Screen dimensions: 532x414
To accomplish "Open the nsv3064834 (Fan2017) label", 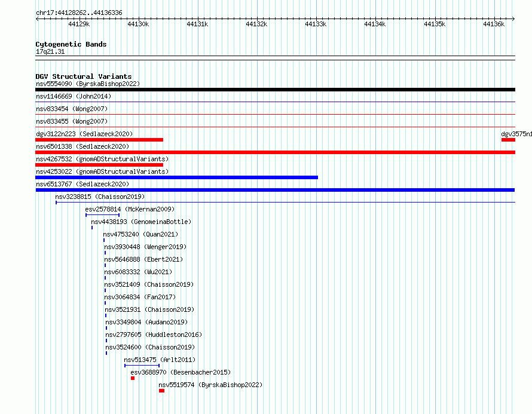I will click(140, 297).
